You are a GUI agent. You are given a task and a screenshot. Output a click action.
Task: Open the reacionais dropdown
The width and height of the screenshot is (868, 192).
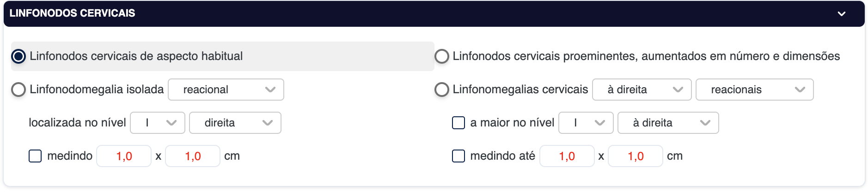[x=754, y=90]
